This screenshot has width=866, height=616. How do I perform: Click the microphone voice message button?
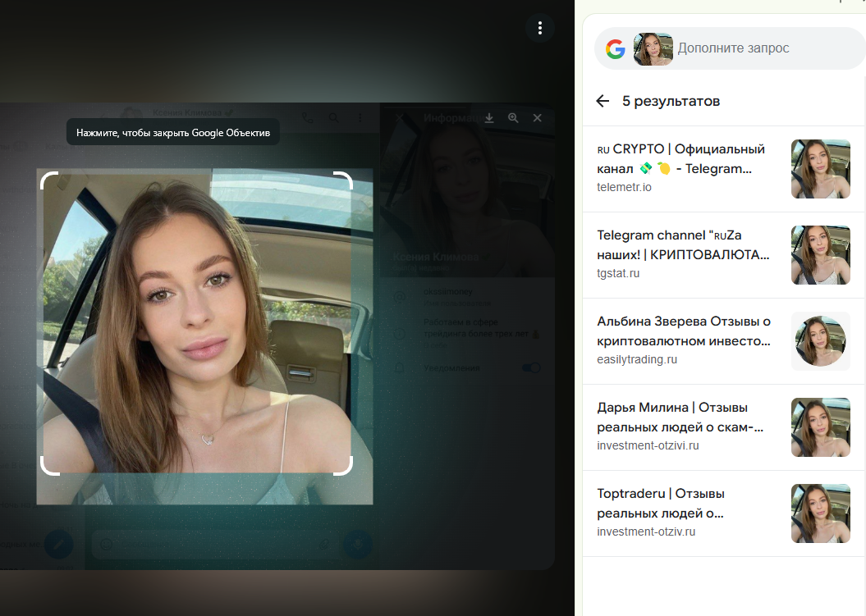point(357,543)
